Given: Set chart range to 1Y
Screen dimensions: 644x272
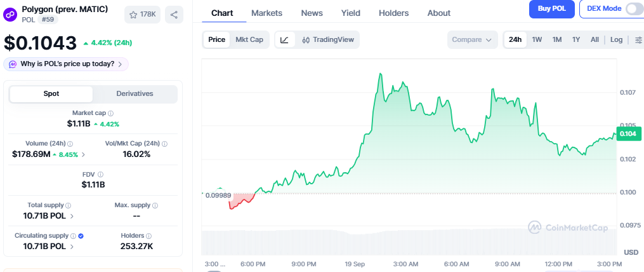Looking at the screenshot, I should click(x=576, y=40).
